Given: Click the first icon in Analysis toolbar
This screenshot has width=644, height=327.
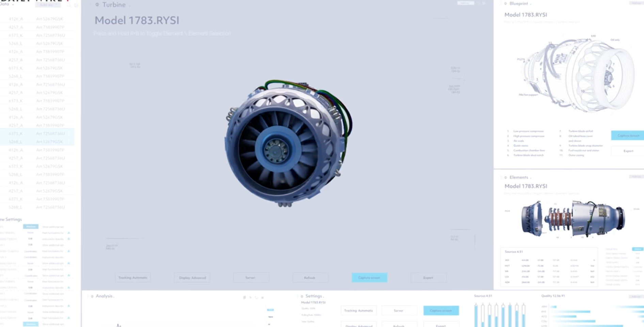Looking at the screenshot, I should tap(244, 297).
